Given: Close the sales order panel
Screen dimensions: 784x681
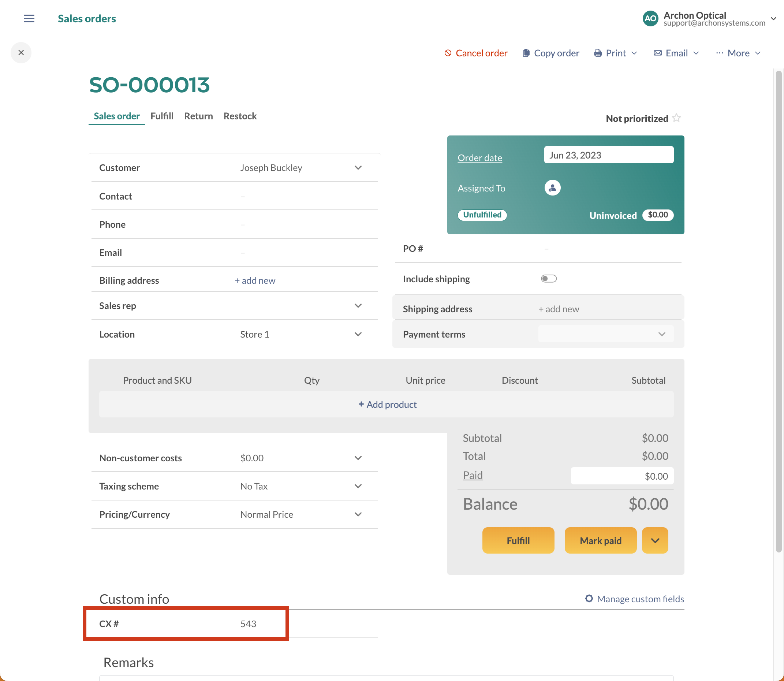Looking at the screenshot, I should pos(21,52).
